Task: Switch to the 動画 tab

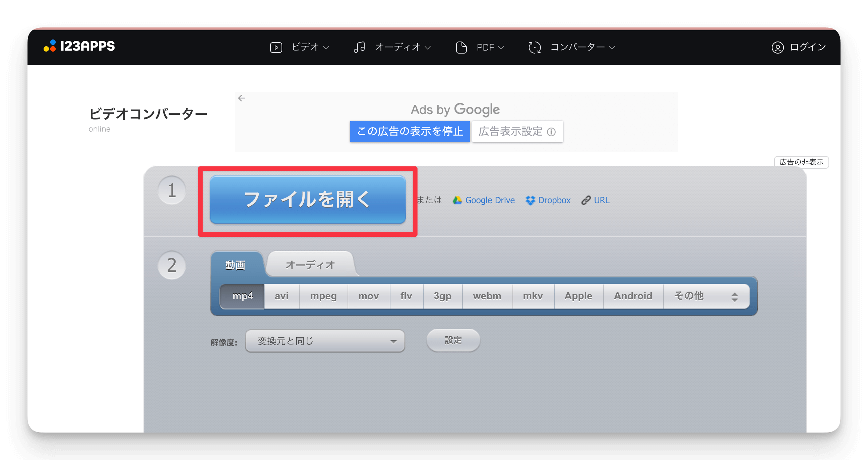Action: (x=235, y=265)
